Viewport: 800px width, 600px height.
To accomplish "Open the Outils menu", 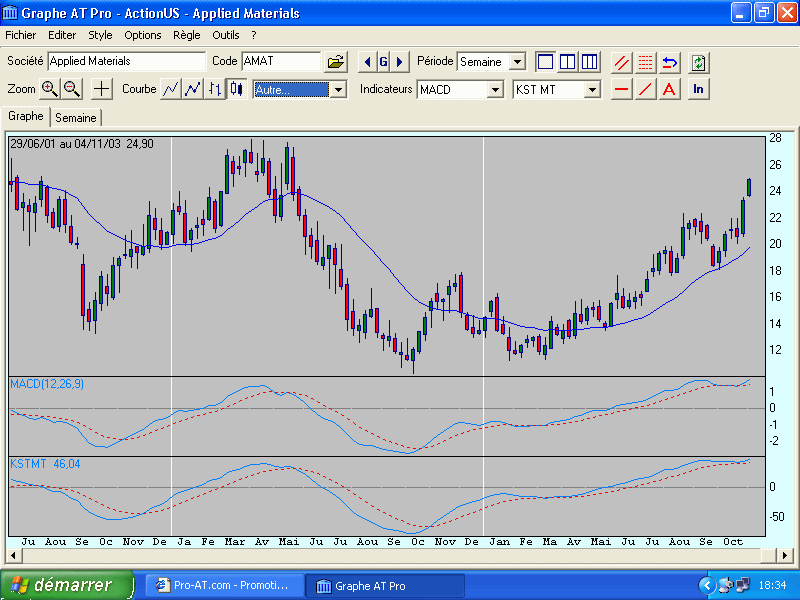I will pyautogui.click(x=226, y=35).
